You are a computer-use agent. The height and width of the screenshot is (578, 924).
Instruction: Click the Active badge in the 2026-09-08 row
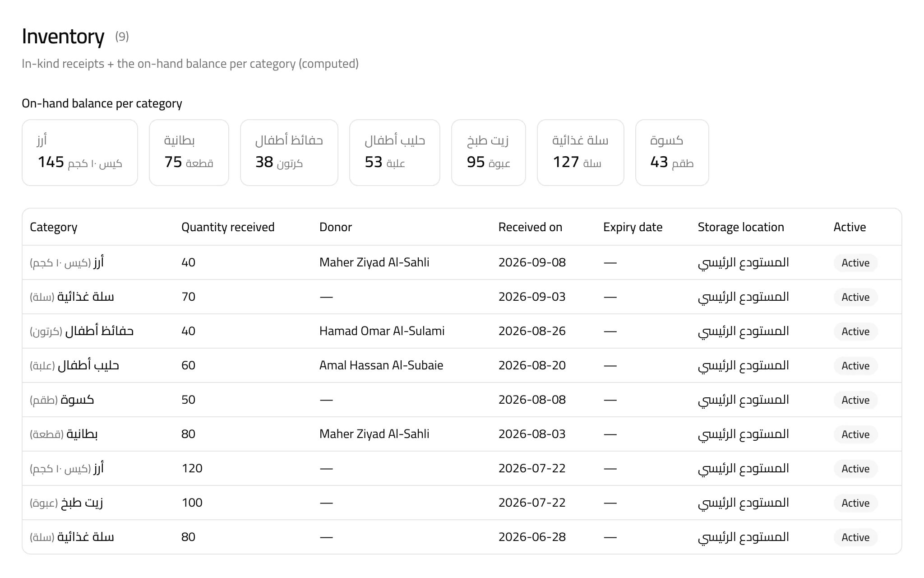[x=855, y=263]
